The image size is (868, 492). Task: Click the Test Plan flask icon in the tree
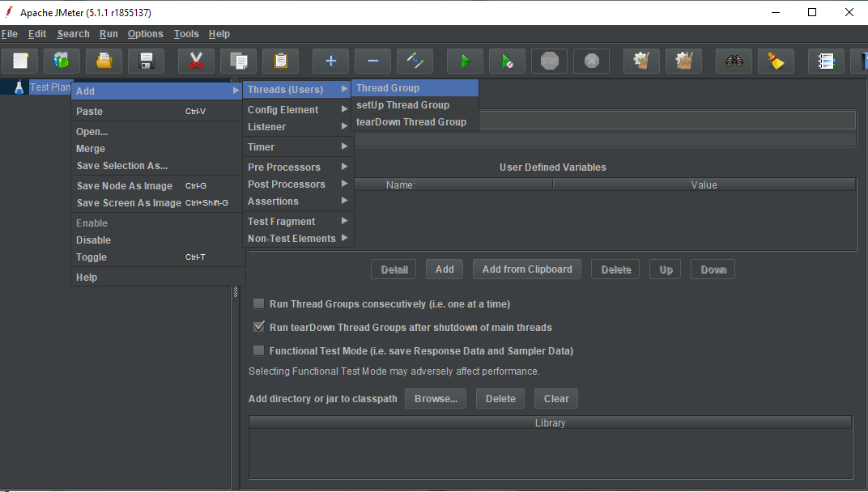click(19, 87)
